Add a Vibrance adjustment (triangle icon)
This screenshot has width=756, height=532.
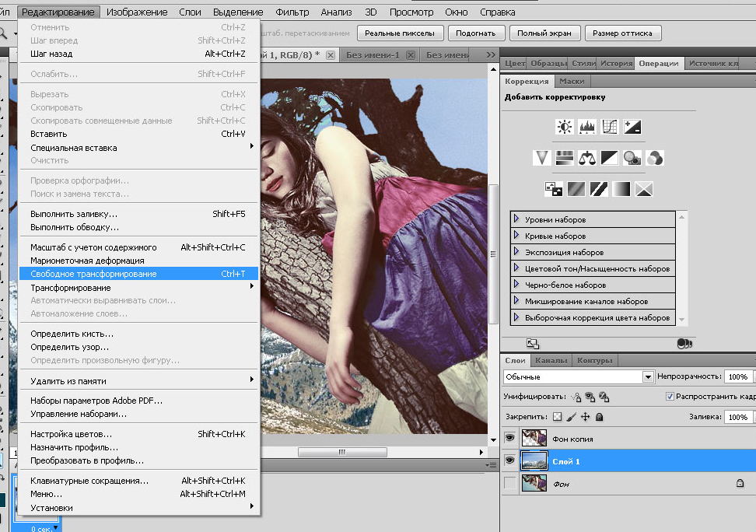[542, 158]
